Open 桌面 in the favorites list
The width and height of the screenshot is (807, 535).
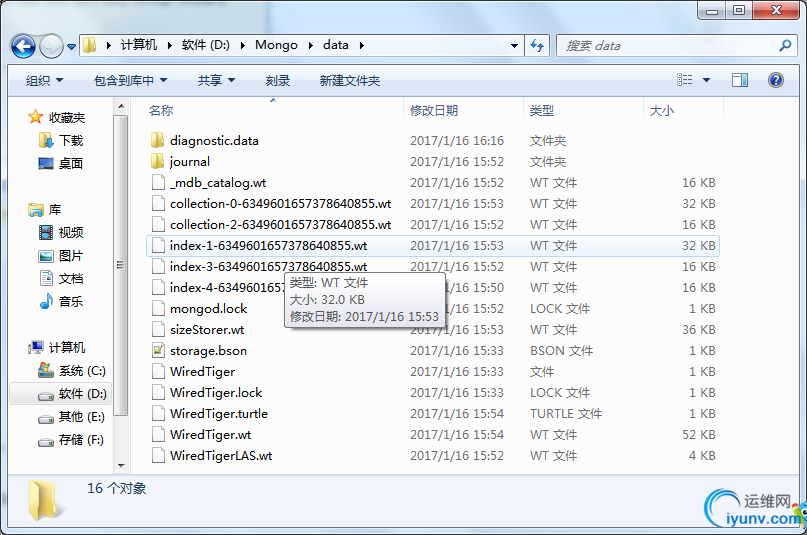71,164
